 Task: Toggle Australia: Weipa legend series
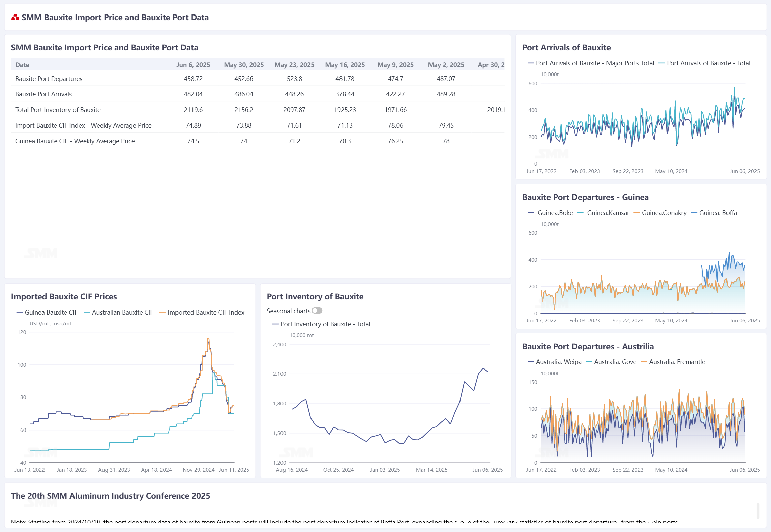(555, 362)
